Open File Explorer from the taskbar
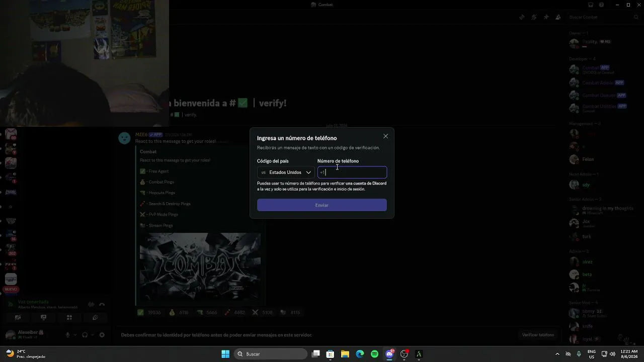Screen dimensions: 644x362 (345, 354)
